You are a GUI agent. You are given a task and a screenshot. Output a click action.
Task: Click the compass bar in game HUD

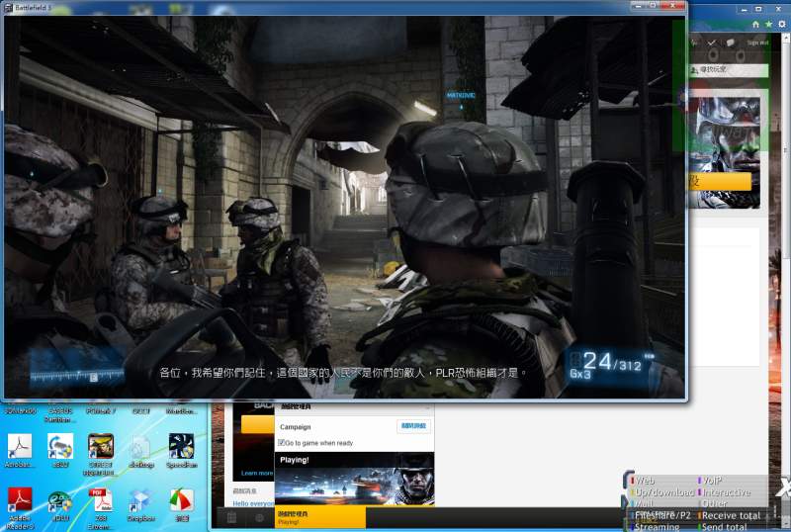coord(77,375)
